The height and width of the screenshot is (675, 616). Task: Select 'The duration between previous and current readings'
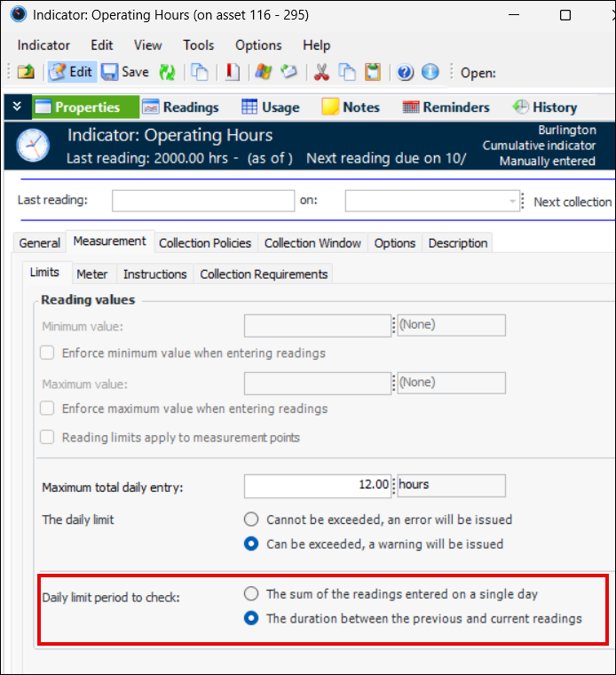point(251,618)
